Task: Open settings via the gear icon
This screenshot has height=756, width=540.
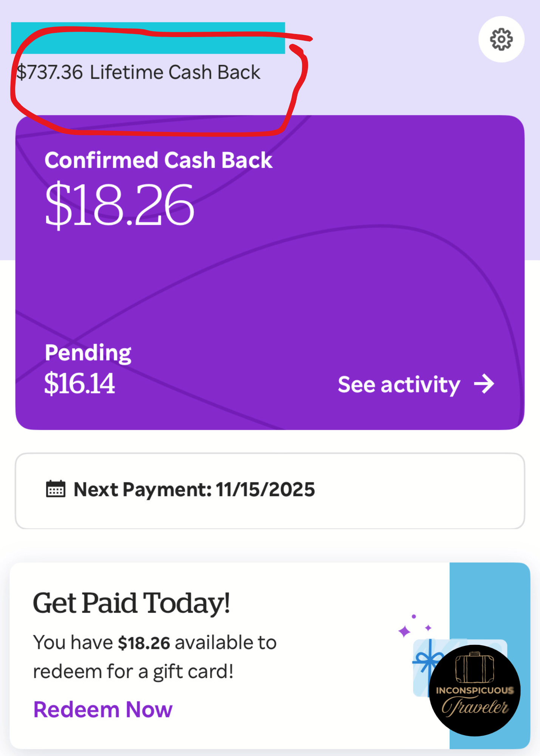Action: 501,39
